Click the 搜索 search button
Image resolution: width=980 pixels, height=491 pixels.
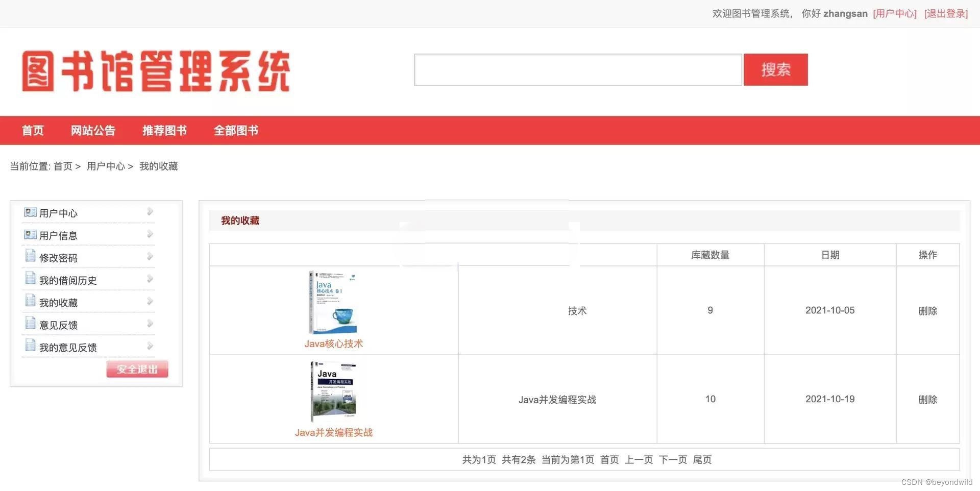(x=775, y=69)
